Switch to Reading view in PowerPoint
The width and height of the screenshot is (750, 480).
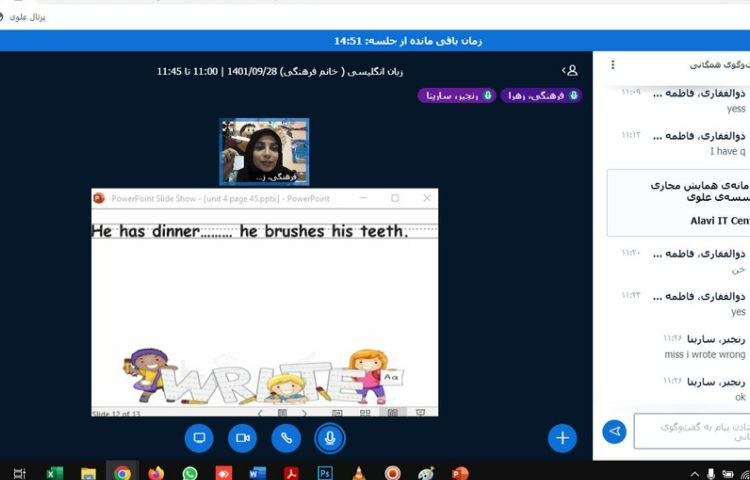[393, 413]
